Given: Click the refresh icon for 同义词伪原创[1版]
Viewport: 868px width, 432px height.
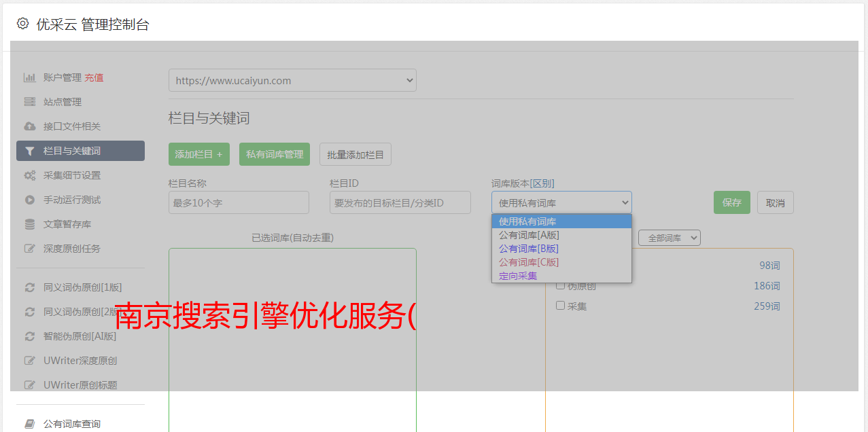Looking at the screenshot, I should 29,287.
